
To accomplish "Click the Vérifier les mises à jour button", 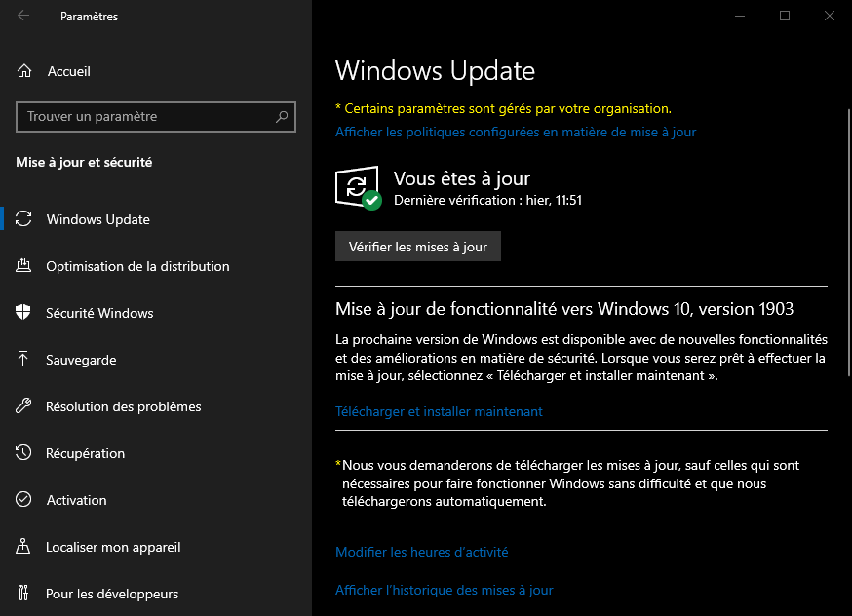I will (x=418, y=246).
